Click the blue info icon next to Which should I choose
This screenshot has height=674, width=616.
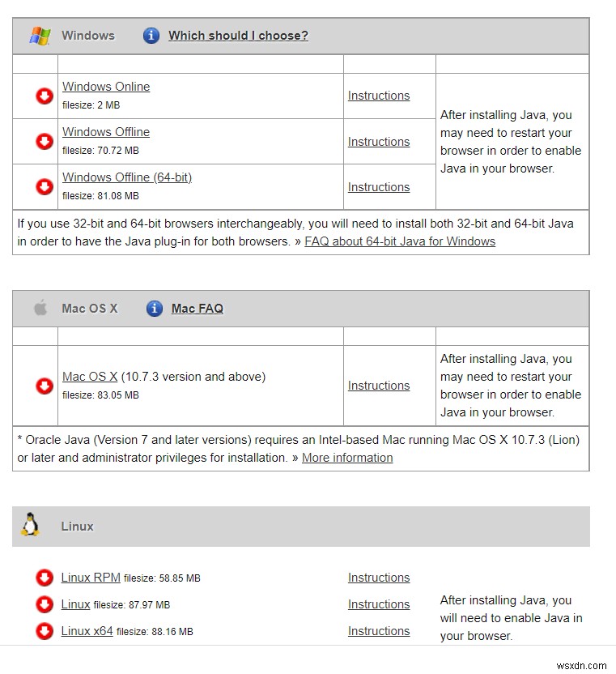[x=151, y=35]
